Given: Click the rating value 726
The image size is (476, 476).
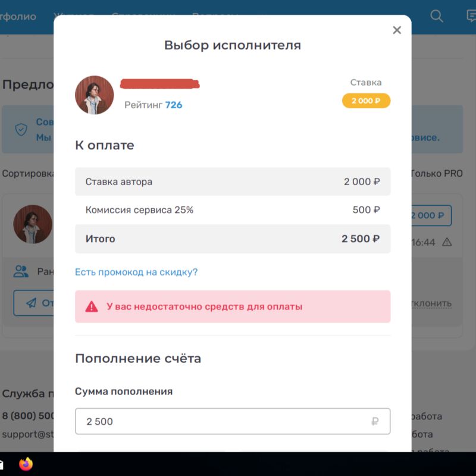Looking at the screenshot, I should tap(174, 105).
